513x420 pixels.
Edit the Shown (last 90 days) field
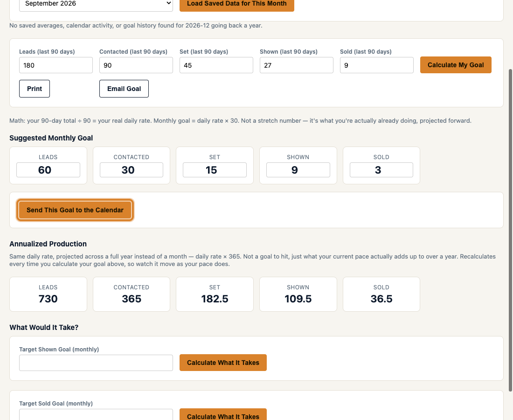point(297,65)
